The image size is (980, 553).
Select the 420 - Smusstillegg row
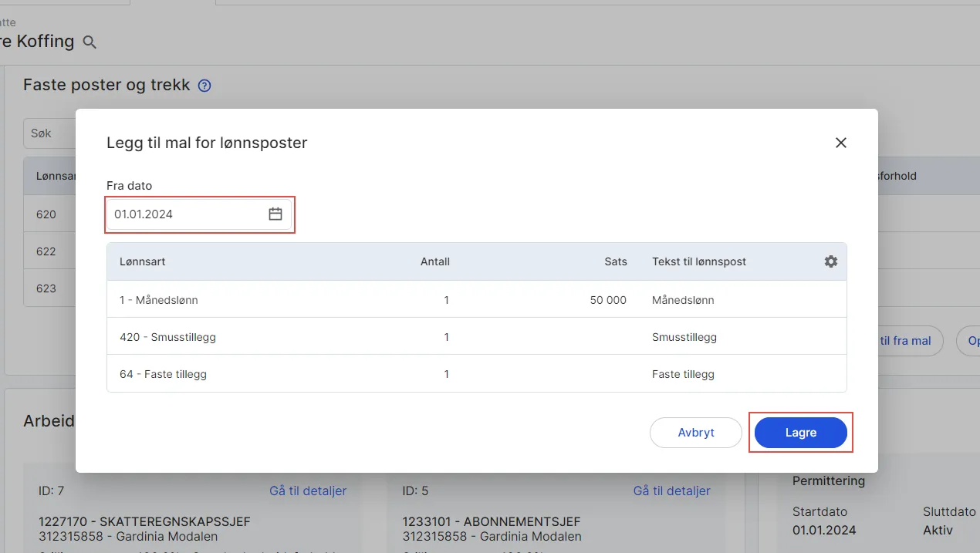(x=476, y=336)
